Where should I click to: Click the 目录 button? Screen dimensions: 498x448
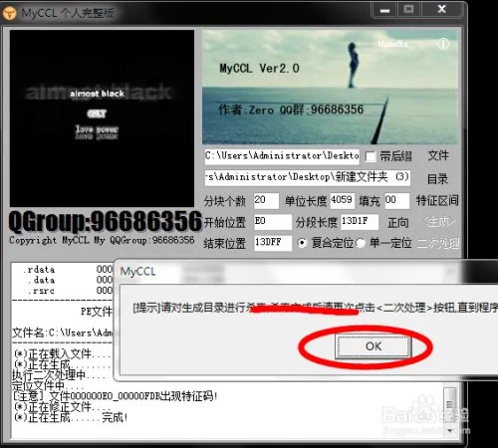[x=437, y=179]
